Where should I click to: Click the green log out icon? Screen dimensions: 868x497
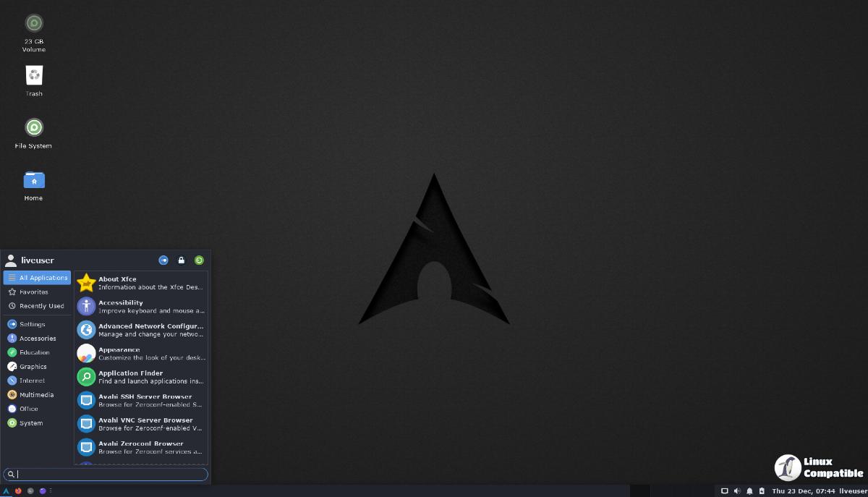199,260
